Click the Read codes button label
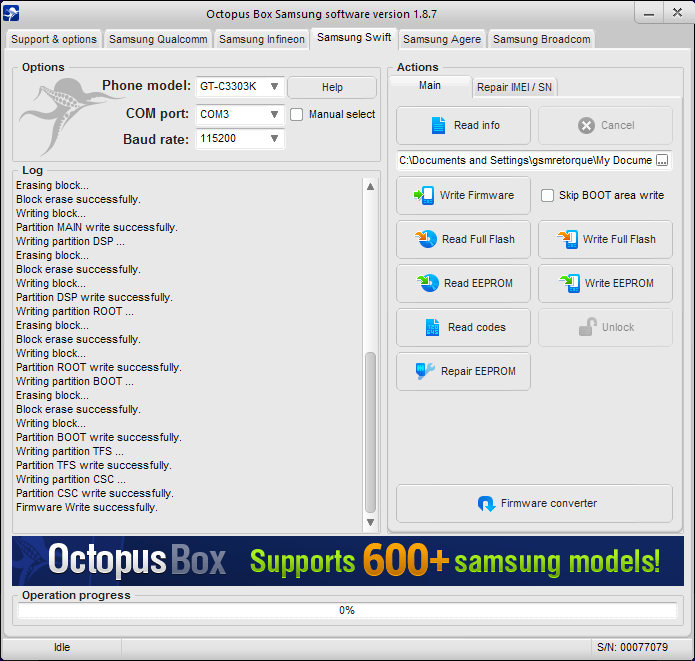This screenshot has width=695, height=661. click(476, 327)
